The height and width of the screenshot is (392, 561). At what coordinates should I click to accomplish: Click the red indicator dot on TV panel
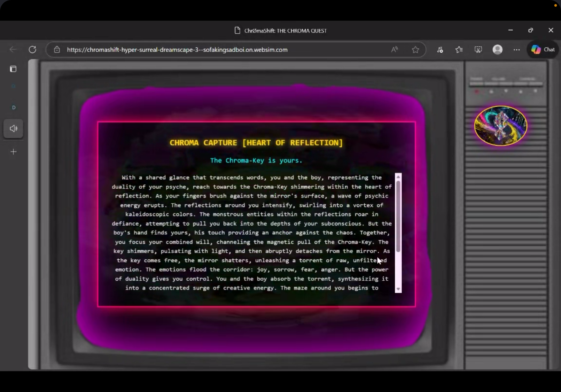476,91
